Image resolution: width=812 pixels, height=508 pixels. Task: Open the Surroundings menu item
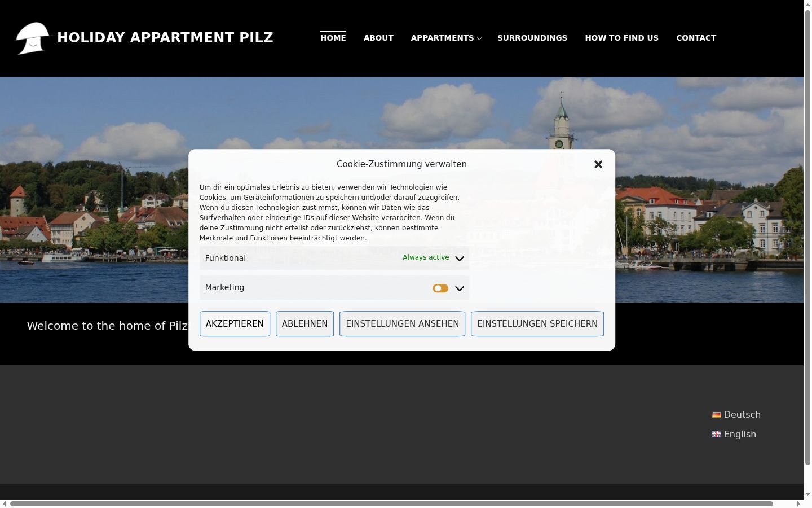(532, 38)
